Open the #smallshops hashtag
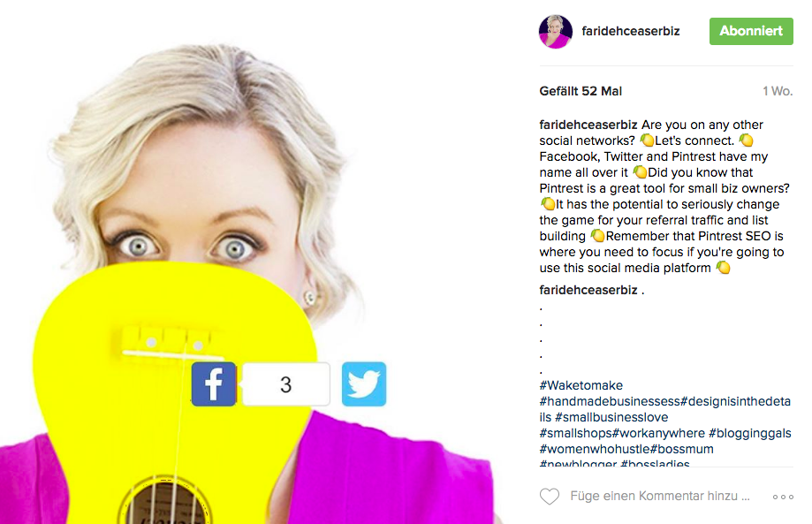 coord(576,433)
